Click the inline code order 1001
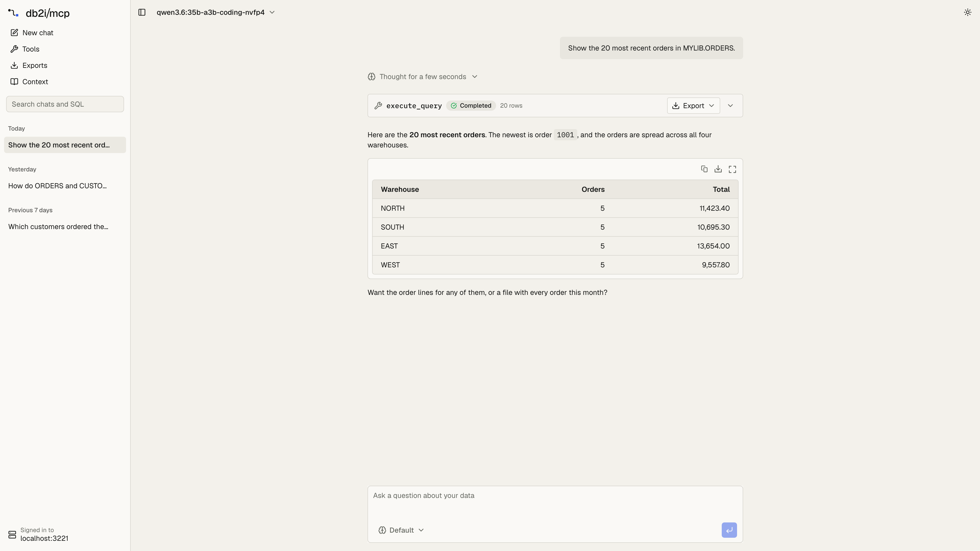 point(565,135)
